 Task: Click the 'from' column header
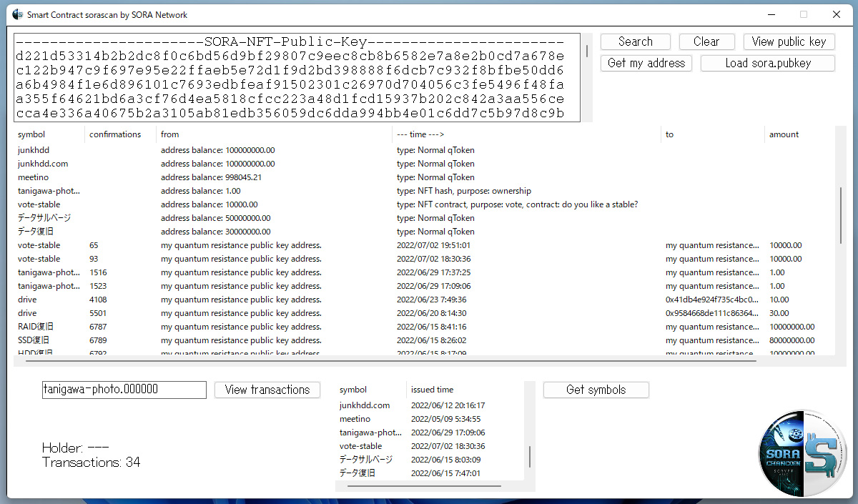pos(275,134)
